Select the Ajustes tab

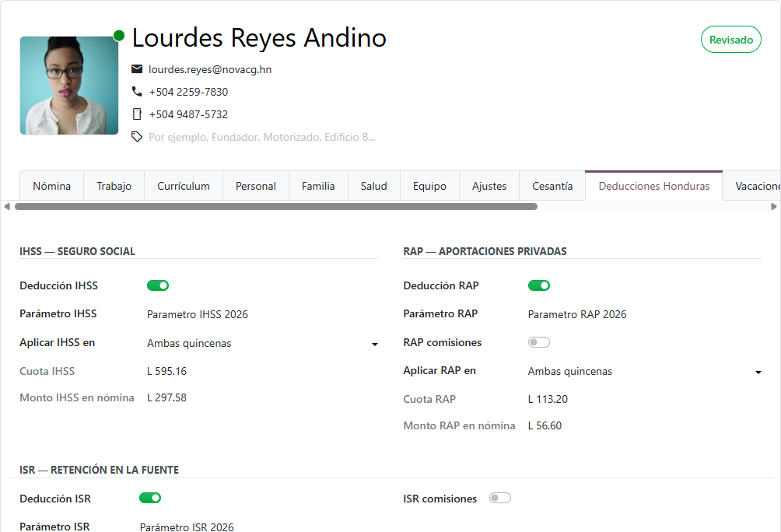(x=489, y=186)
